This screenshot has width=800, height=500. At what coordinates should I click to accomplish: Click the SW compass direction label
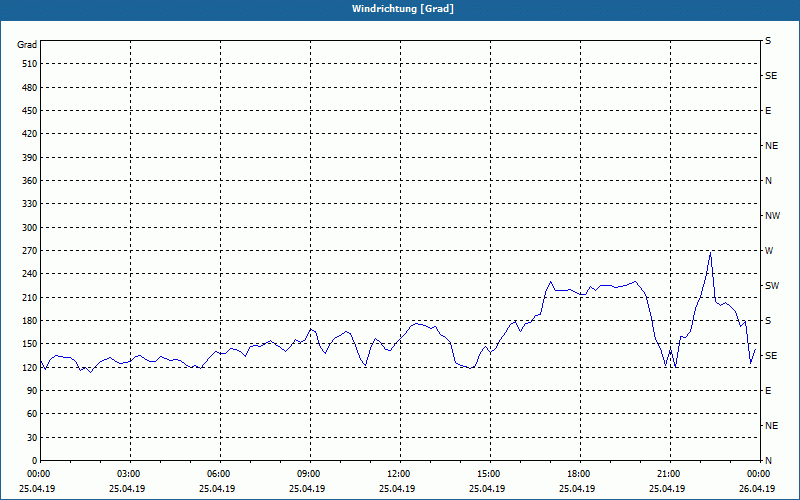pos(772,286)
